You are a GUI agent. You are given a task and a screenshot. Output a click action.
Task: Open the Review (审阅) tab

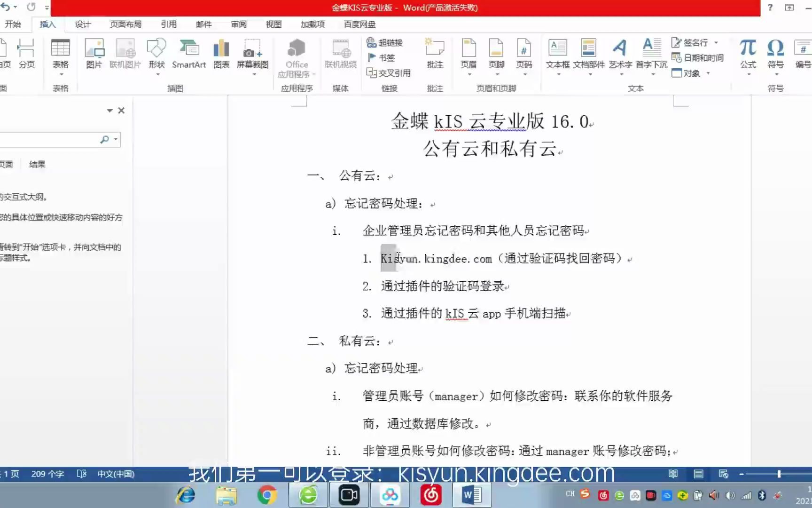(x=239, y=24)
